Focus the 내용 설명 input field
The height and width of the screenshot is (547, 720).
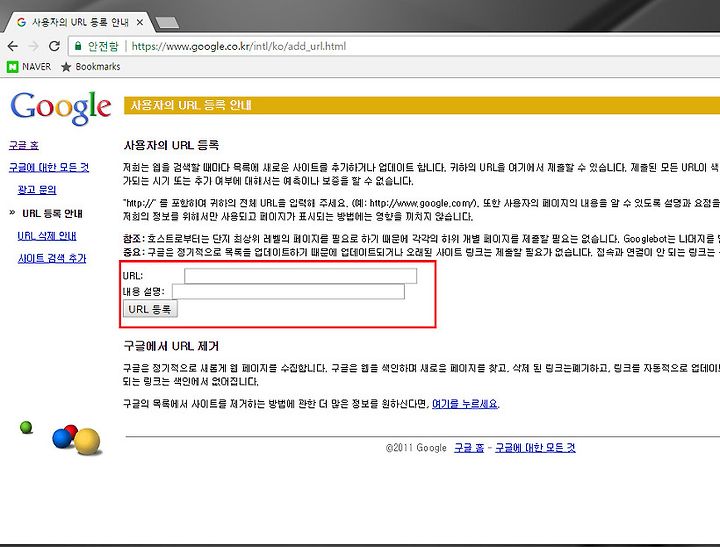[288, 292]
